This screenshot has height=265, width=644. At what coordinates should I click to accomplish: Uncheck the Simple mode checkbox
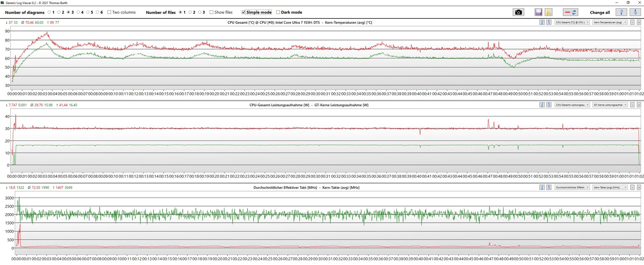(244, 12)
